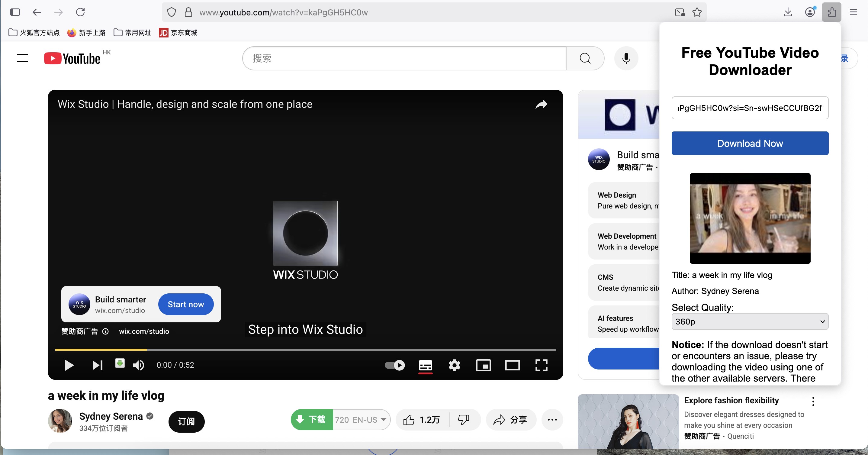Open the CMS ad card
Image resolution: width=868 pixels, height=455 pixels.
pyautogui.click(x=623, y=282)
